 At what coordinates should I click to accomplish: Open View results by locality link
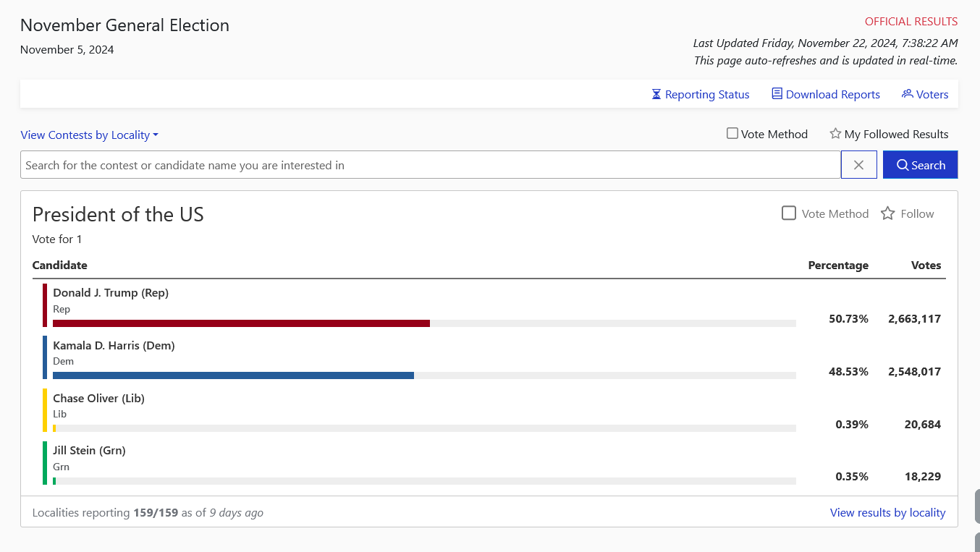[x=888, y=513]
